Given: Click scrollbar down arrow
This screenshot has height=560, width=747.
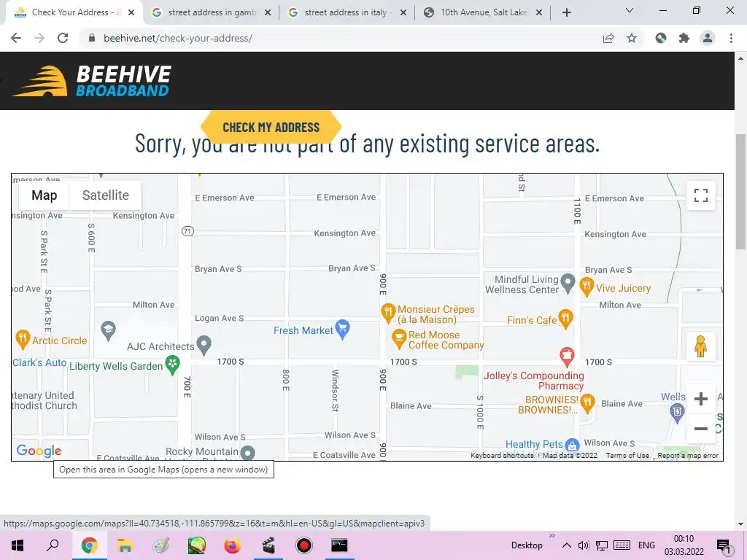Looking at the screenshot, I should [x=740, y=524].
